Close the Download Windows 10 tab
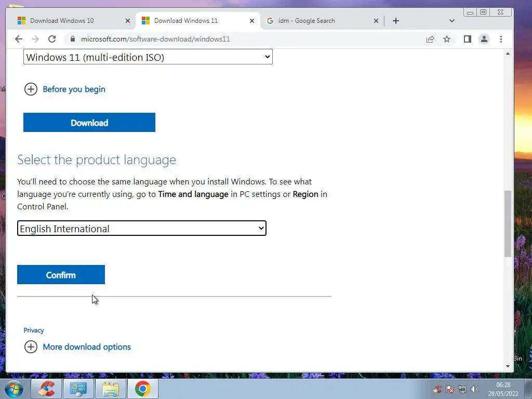Image resolution: width=532 pixels, height=399 pixels. 128,21
